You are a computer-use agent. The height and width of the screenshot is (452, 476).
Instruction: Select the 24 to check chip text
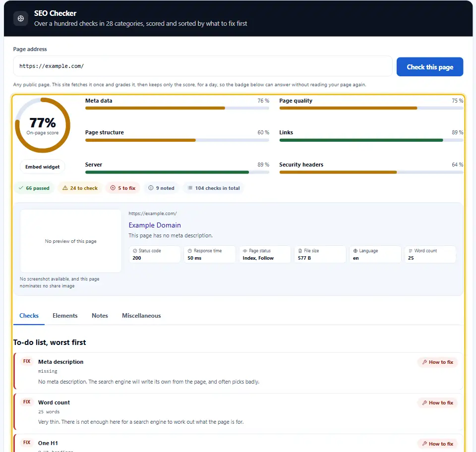click(84, 188)
